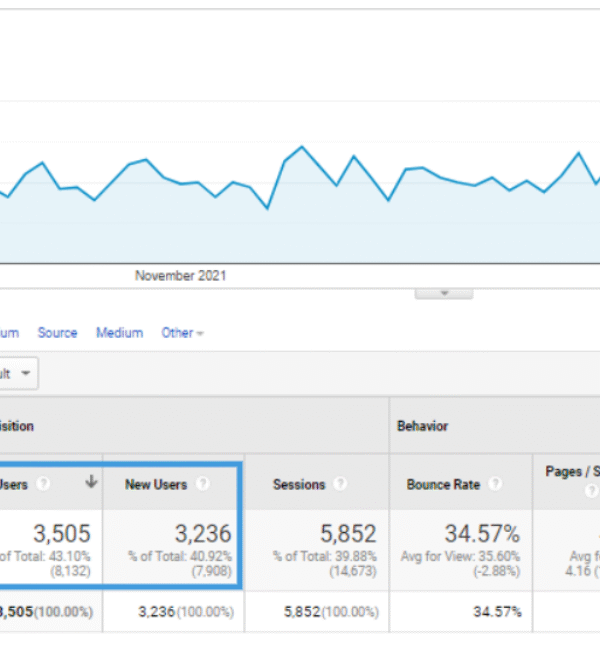Open the Default secondary dimension dropdown
Viewport: 600px width, 650px height.
pyautogui.click(x=18, y=374)
